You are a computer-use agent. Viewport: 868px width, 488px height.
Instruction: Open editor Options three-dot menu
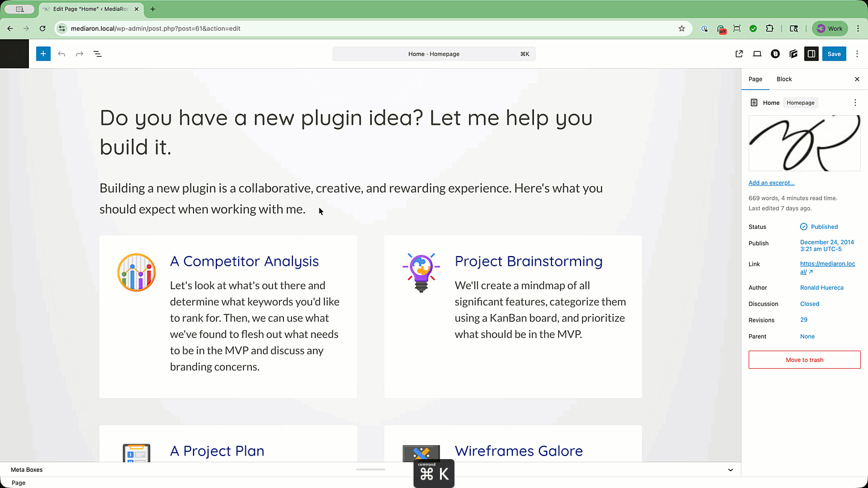click(x=857, y=54)
